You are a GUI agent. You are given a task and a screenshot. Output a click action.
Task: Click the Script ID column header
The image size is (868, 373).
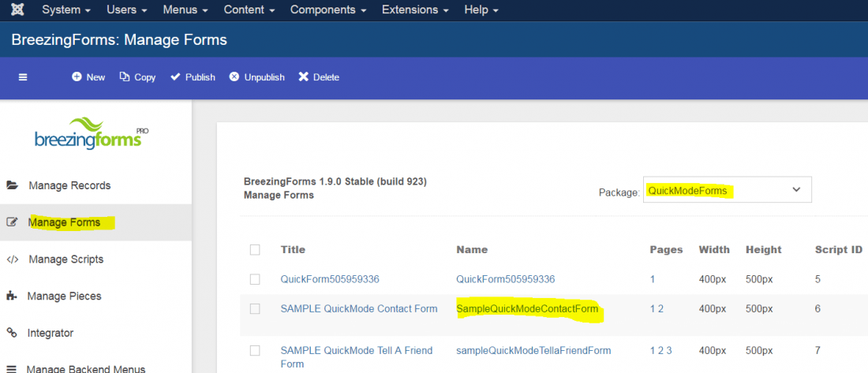[x=839, y=250]
